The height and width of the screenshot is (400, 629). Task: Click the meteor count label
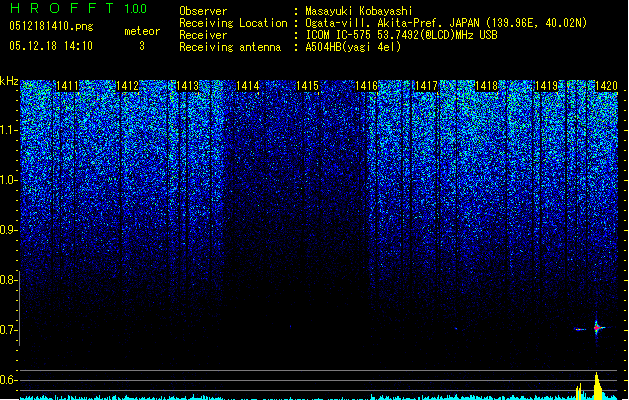tap(142, 31)
